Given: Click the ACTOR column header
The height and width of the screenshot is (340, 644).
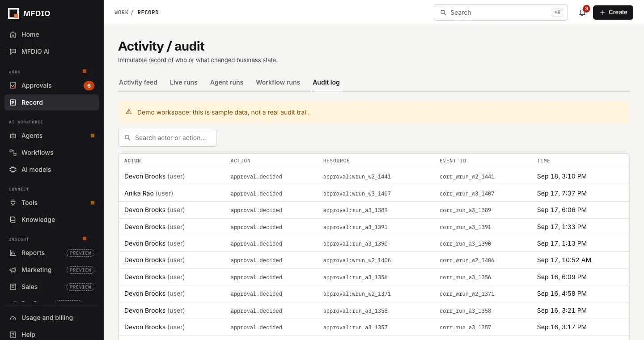Looking at the screenshot, I should tap(133, 161).
